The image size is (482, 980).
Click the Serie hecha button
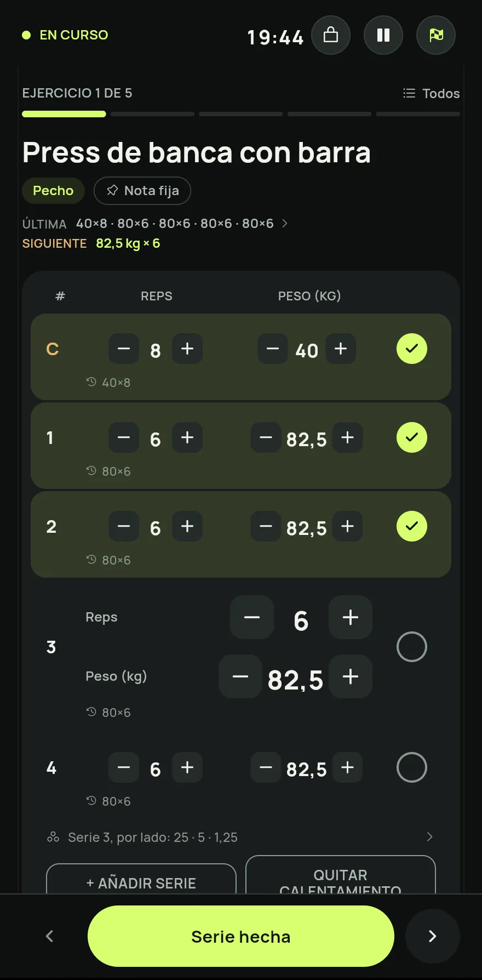coord(241,936)
